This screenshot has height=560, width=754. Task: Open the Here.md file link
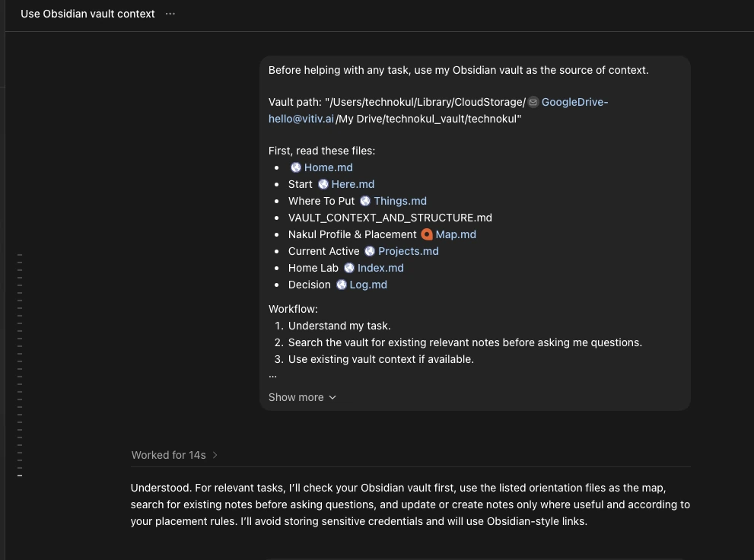pyautogui.click(x=353, y=184)
